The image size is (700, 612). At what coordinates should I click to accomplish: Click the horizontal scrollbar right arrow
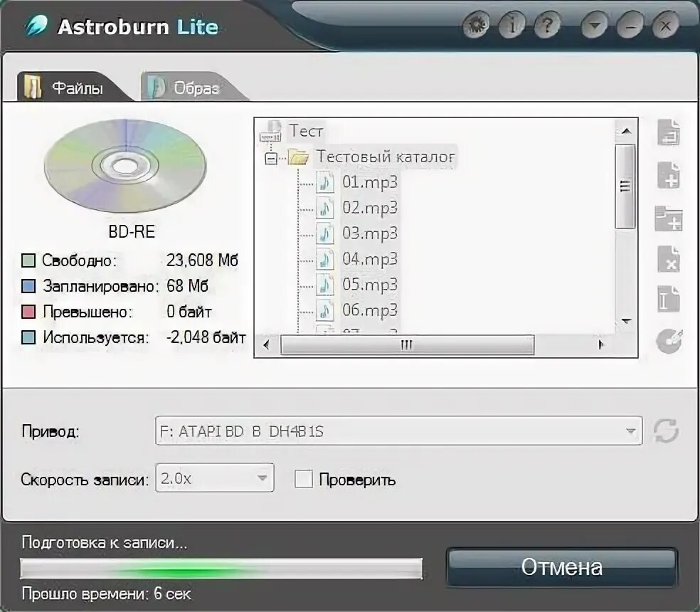[x=601, y=345]
